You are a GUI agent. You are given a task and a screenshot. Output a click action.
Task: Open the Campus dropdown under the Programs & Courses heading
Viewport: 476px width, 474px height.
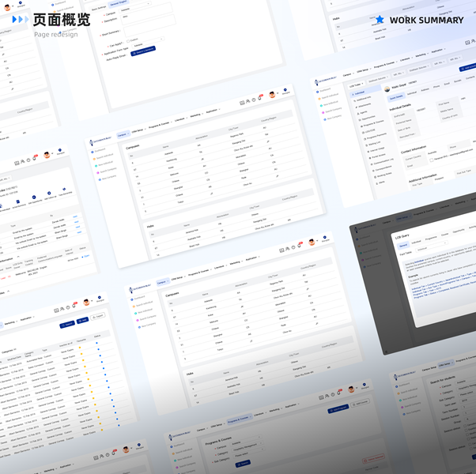(x=246, y=441)
